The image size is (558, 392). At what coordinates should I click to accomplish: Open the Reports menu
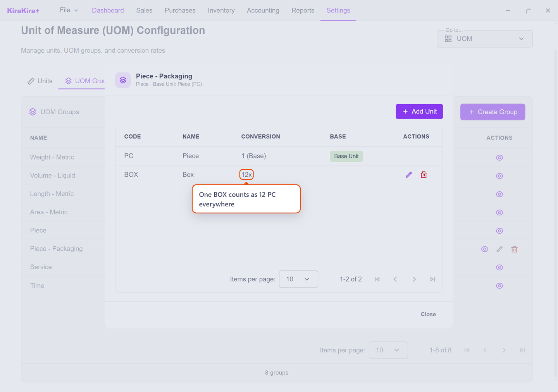(303, 10)
